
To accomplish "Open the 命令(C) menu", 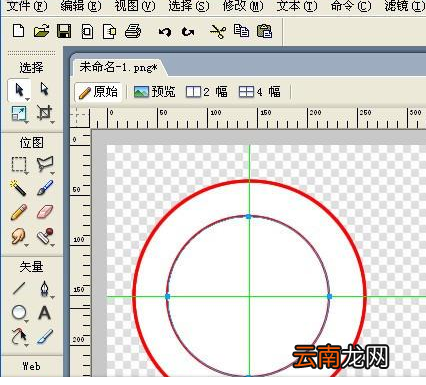I will (x=351, y=6).
